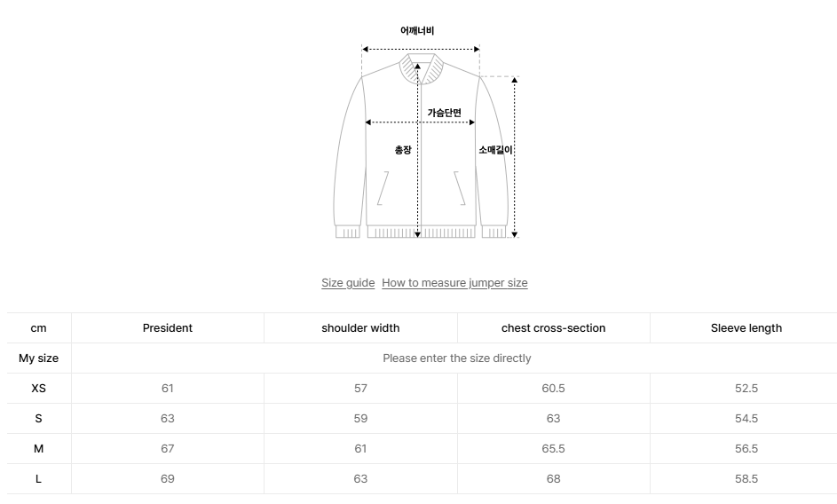Image resolution: width=837 pixels, height=504 pixels.
Task: Select the L size row label
Action: [x=38, y=479]
